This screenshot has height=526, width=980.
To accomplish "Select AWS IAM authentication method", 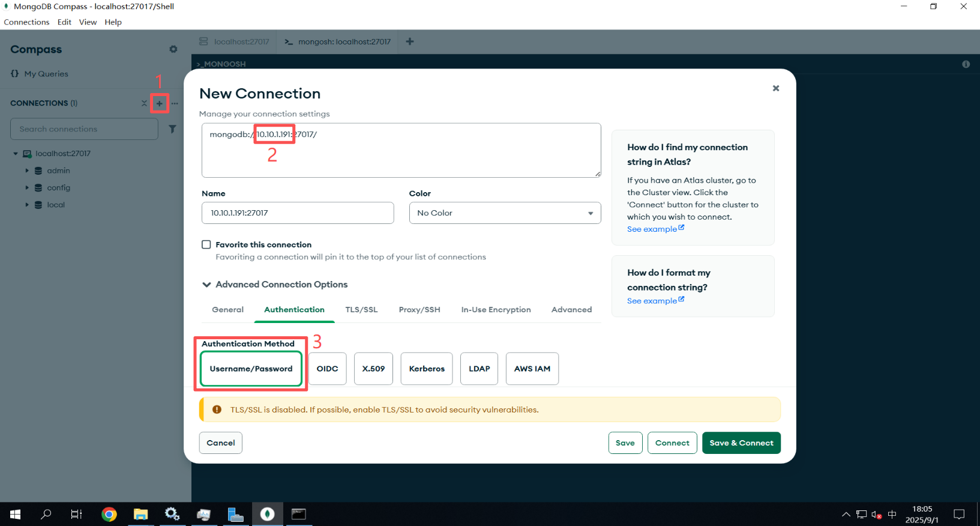I will 532,369.
